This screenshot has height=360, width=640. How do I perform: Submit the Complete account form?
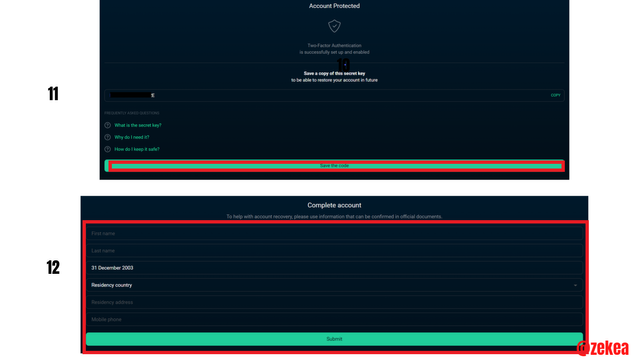point(334,339)
